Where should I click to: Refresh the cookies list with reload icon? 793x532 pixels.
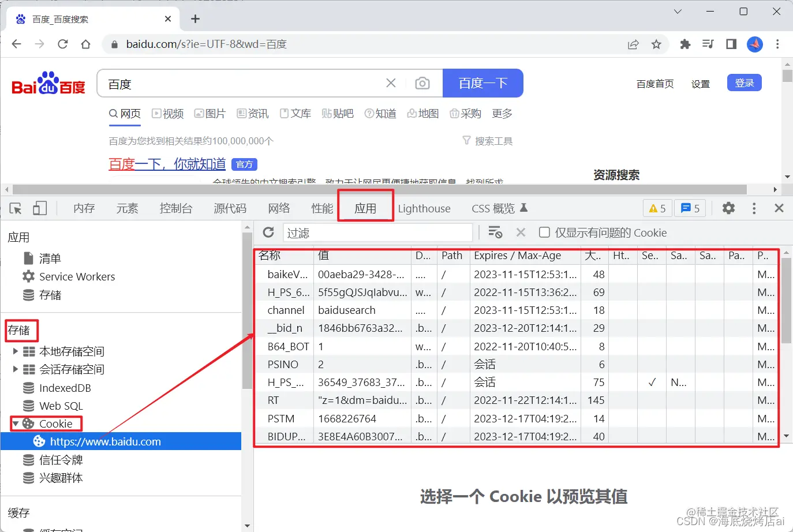(x=268, y=233)
